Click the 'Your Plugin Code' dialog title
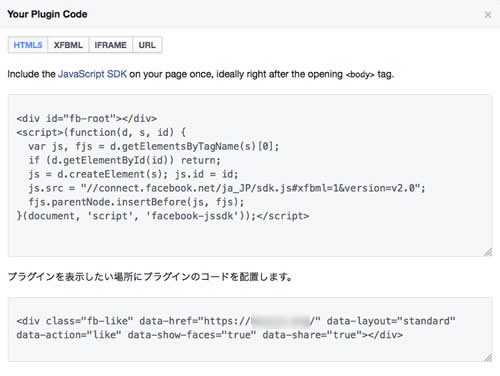 coord(47,14)
